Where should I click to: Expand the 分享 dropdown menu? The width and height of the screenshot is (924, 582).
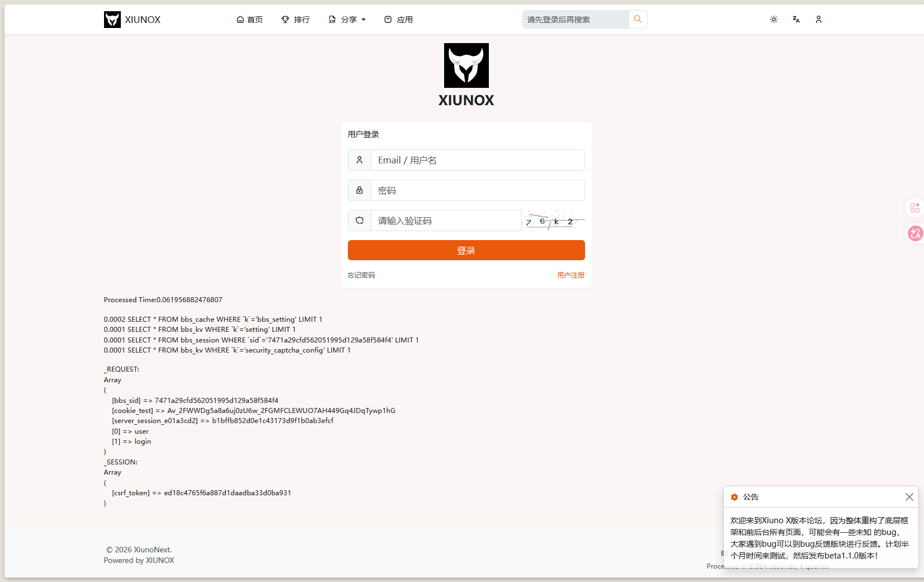347,20
